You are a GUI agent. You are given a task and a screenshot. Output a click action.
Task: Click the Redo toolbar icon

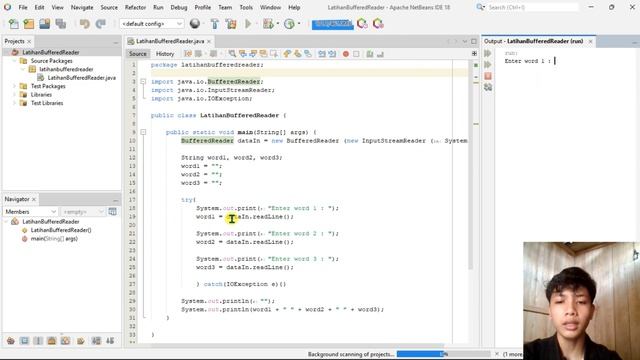click(100, 24)
